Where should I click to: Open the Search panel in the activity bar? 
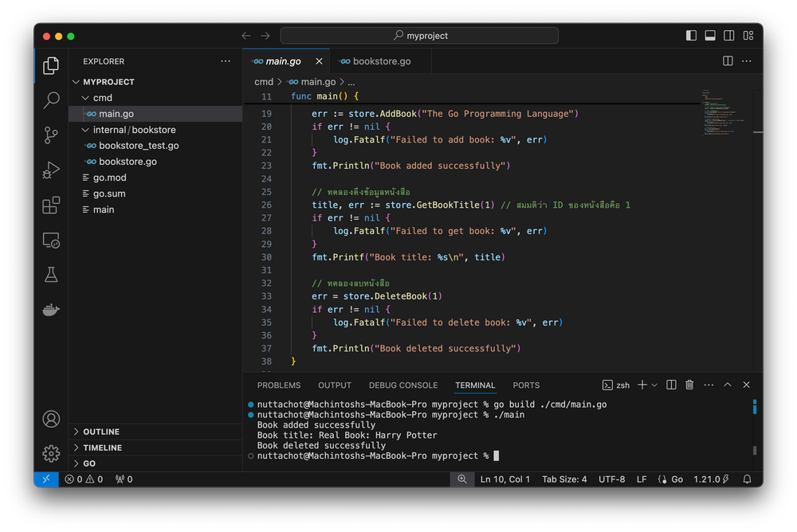(x=51, y=100)
